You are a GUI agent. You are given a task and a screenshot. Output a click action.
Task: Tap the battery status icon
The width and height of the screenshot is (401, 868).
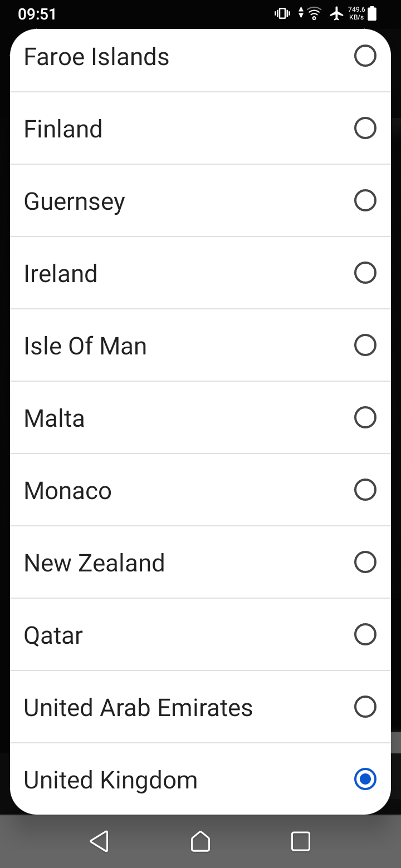(373, 13)
